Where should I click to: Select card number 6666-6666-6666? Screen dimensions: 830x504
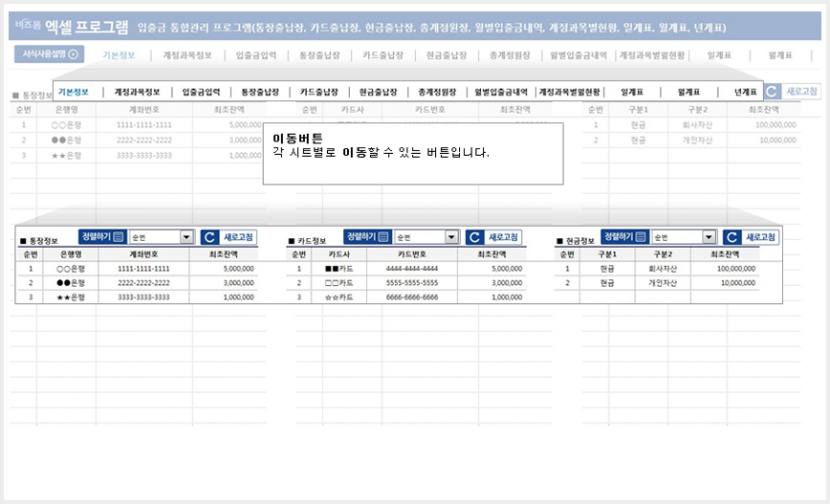[x=412, y=297]
